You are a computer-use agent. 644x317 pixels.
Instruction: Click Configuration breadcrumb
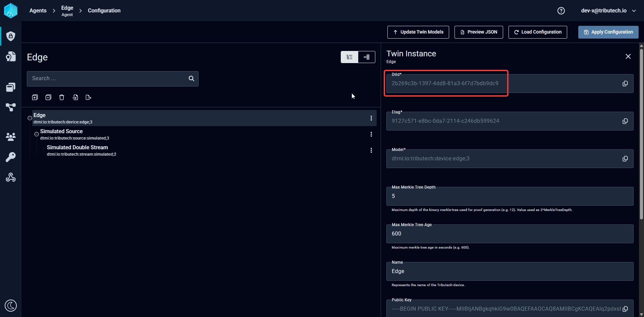tap(104, 11)
